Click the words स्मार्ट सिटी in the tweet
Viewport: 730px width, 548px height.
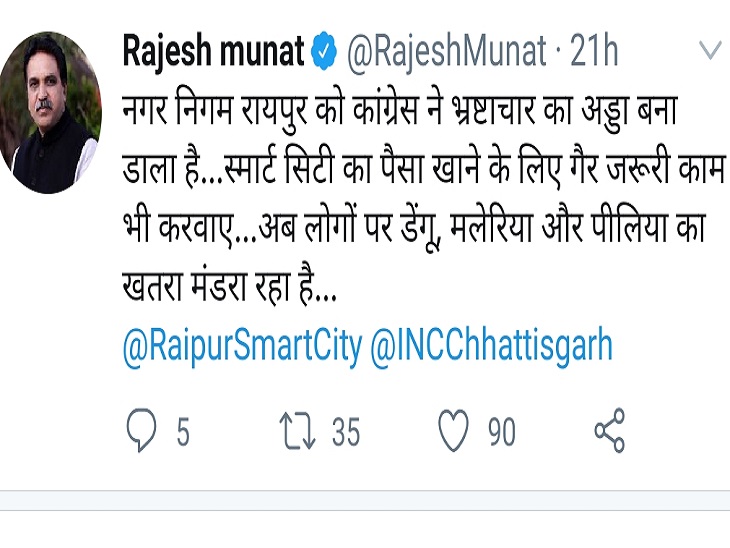[x=279, y=169]
